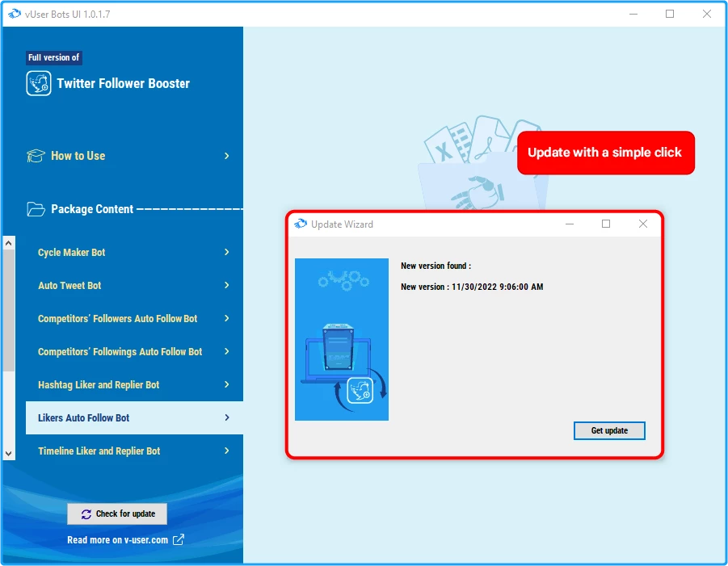Click the sidebar scrollbar up arrow
The width and height of the screenshot is (728, 566).
pyautogui.click(x=8, y=243)
